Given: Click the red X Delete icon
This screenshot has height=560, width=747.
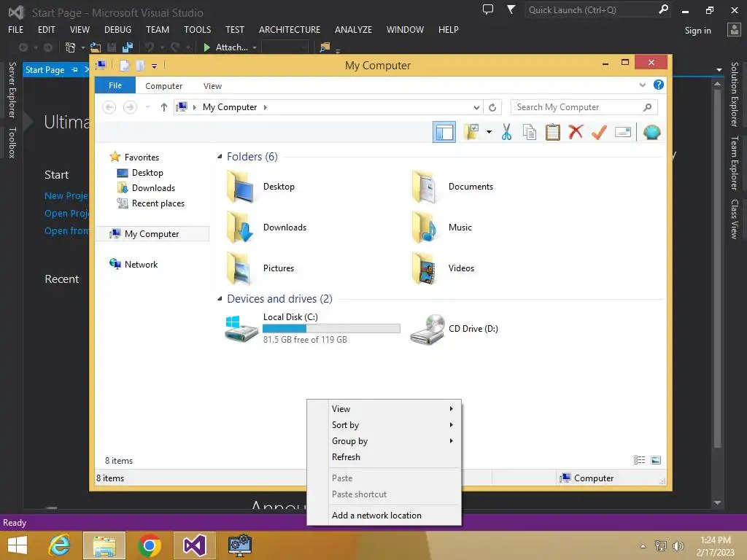Looking at the screenshot, I should [576, 132].
